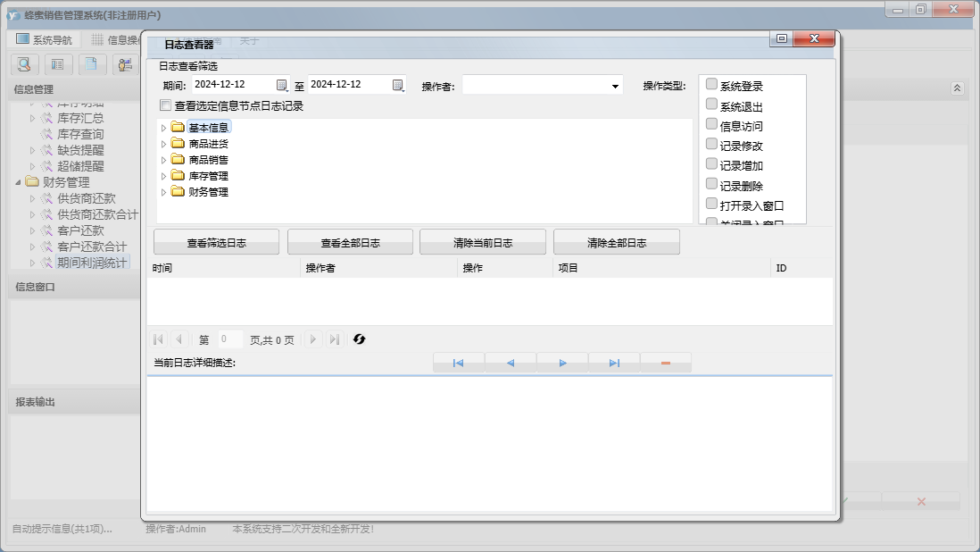The image size is (980, 552).
Task: Open the 操作者 dropdown list
Action: [x=615, y=87]
